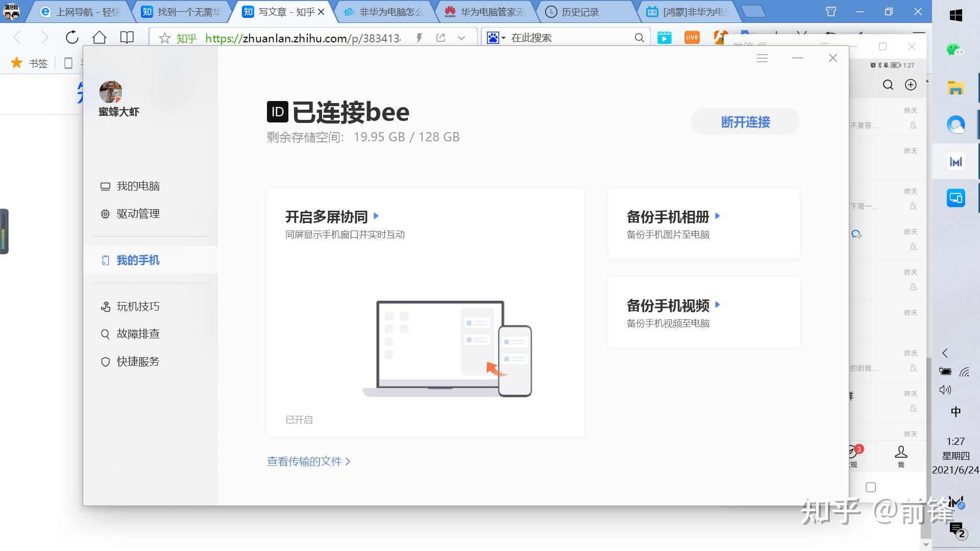Image resolution: width=980 pixels, height=551 pixels.
Task: Click the orange LIVE toolbar icon
Action: pos(692,37)
